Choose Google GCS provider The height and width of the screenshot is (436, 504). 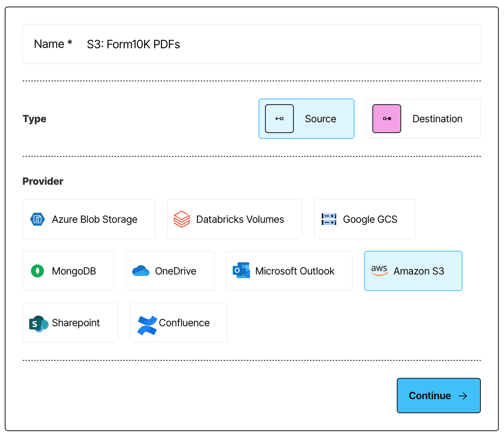tap(364, 219)
